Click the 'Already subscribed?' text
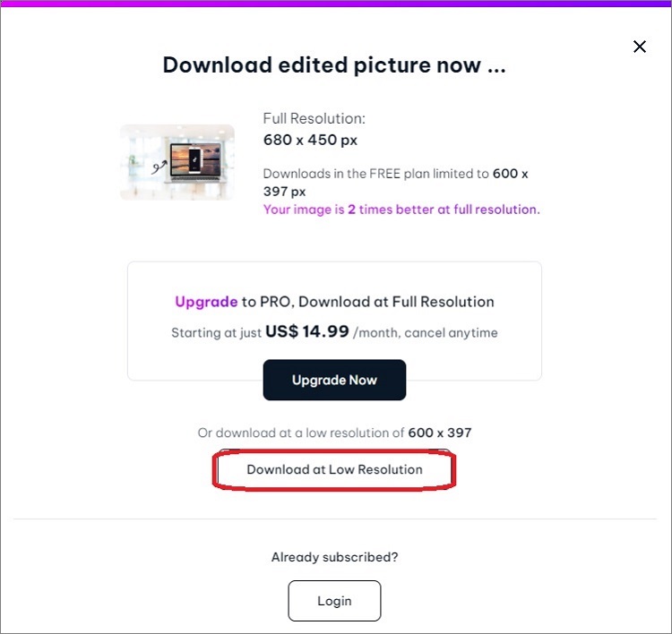 point(334,557)
